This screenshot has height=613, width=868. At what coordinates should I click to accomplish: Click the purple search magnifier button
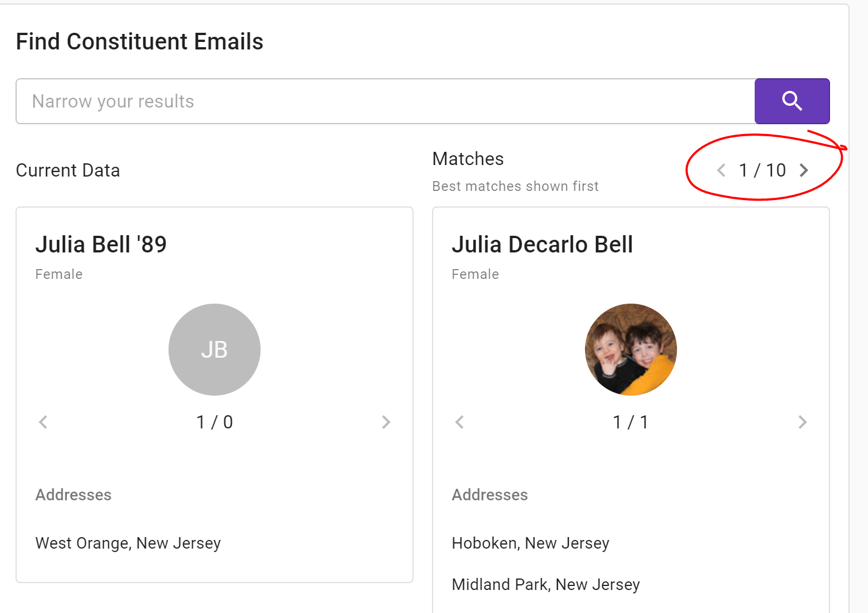tap(791, 101)
